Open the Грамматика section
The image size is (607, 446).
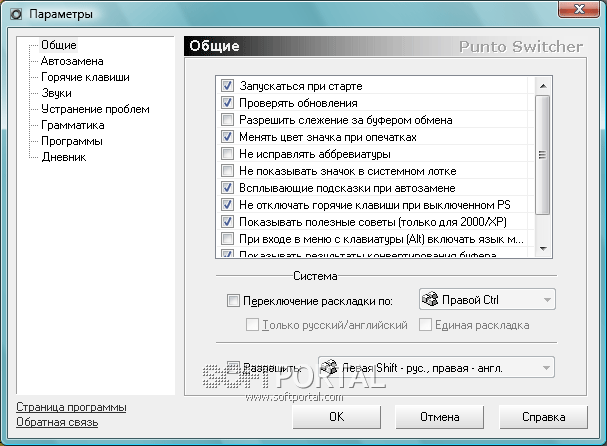tap(73, 125)
